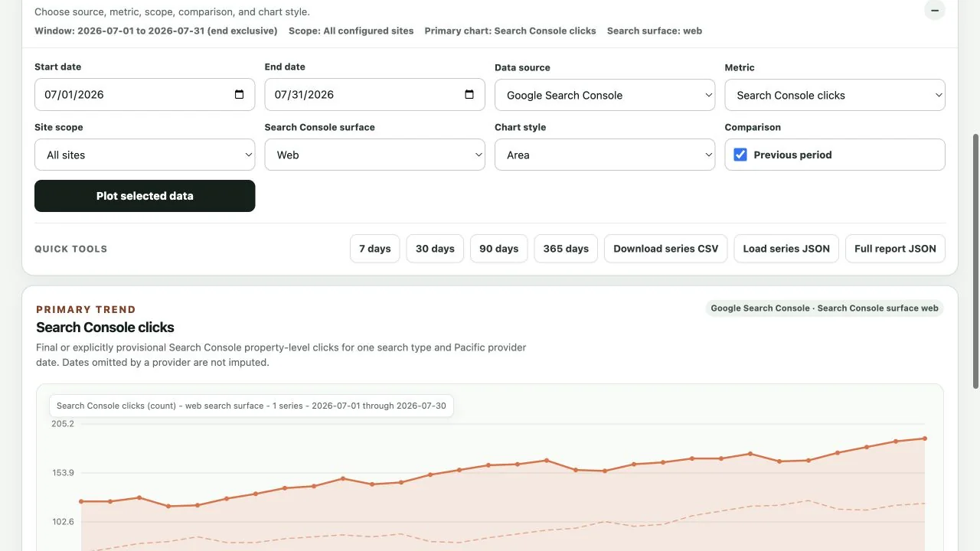Click the chart series description label
Image resolution: width=980 pixels, height=551 pixels.
pos(251,406)
